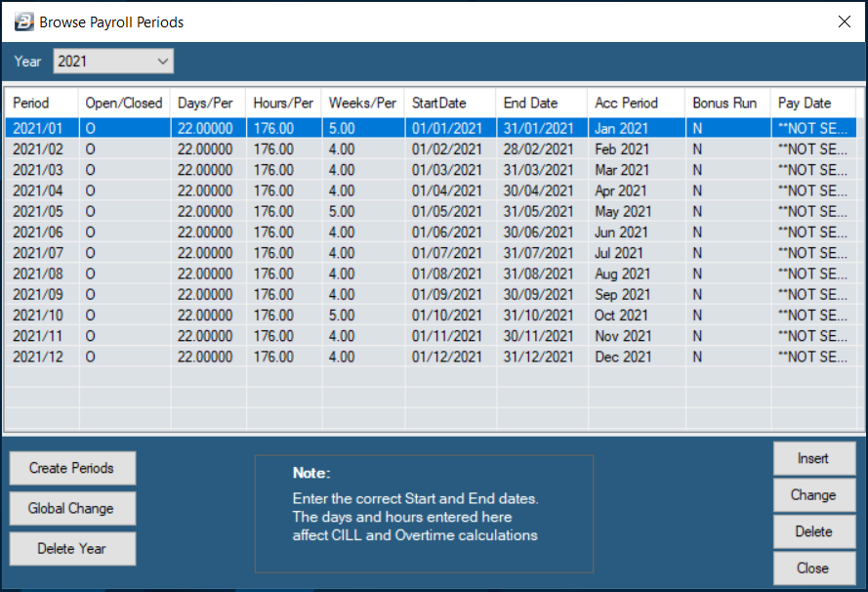This screenshot has width=868, height=592.
Task: Click the StartDate column header
Action: [x=451, y=103]
